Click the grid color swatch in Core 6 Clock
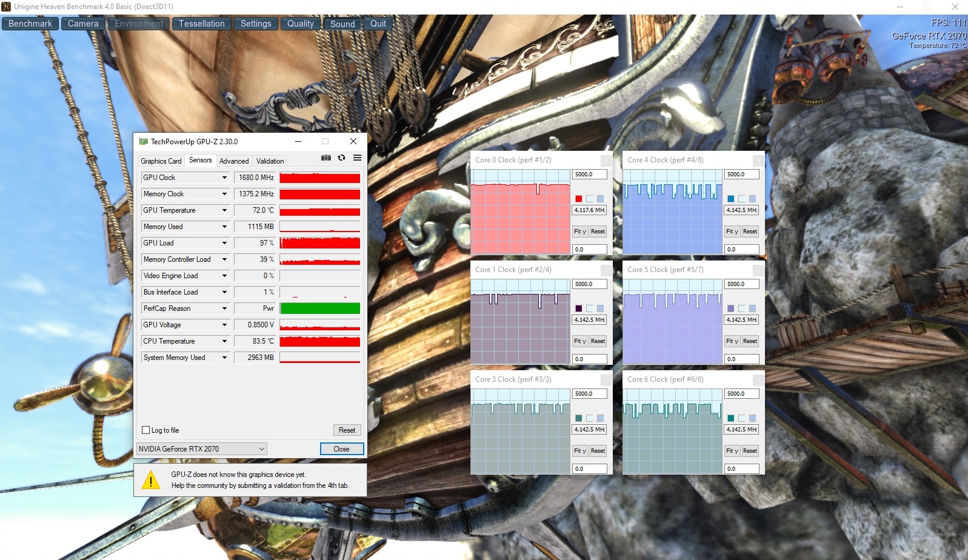 tap(752, 418)
